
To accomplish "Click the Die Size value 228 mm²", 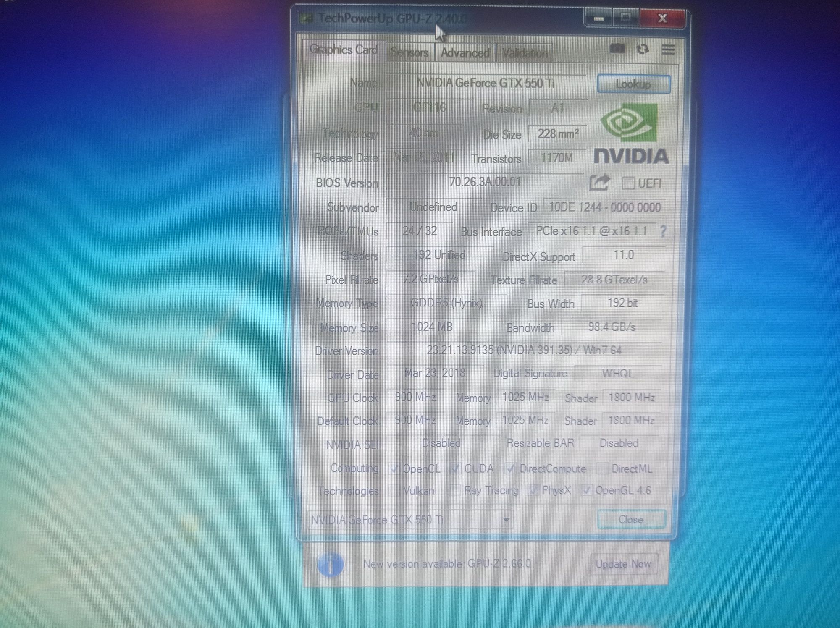I will pos(558,134).
